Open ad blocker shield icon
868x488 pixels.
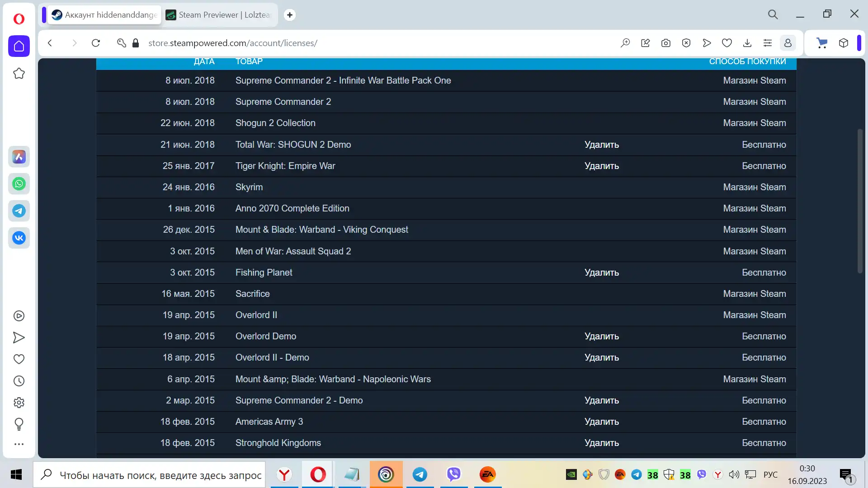(x=686, y=43)
